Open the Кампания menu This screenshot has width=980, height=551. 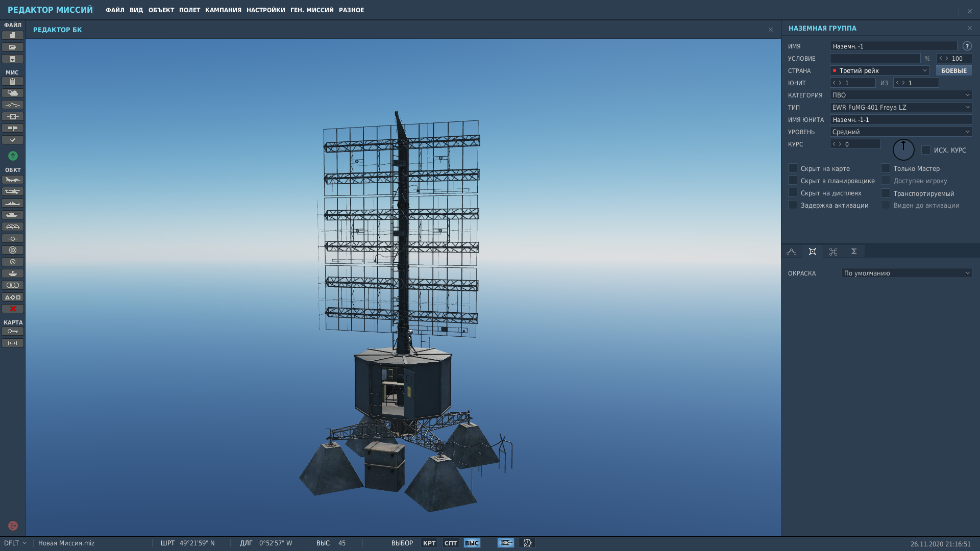click(223, 10)
